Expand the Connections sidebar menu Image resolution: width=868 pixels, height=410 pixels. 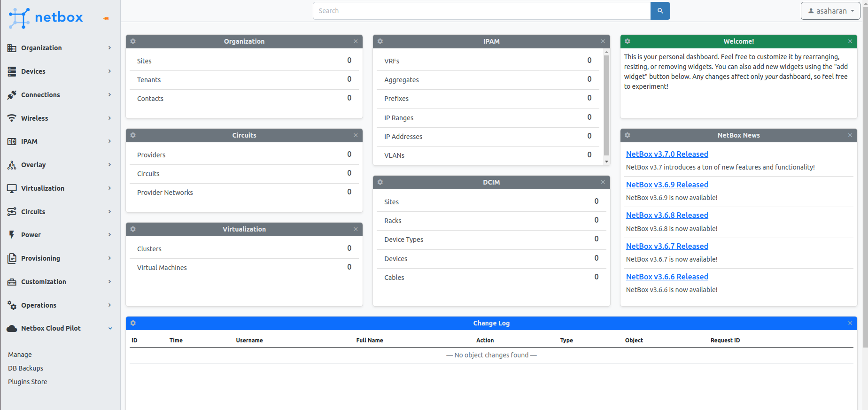[x=109, y=95]
